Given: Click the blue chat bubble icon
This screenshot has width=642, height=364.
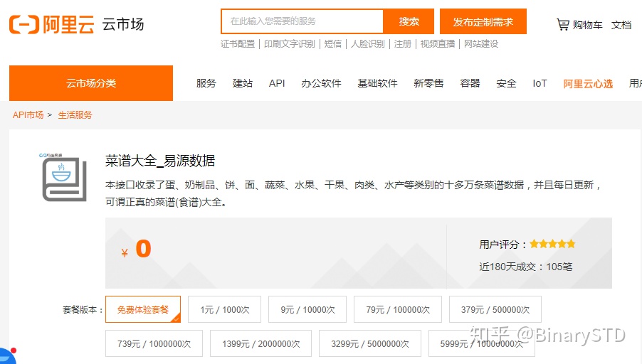Looking at the screenshot, I should tap(6, 356).
